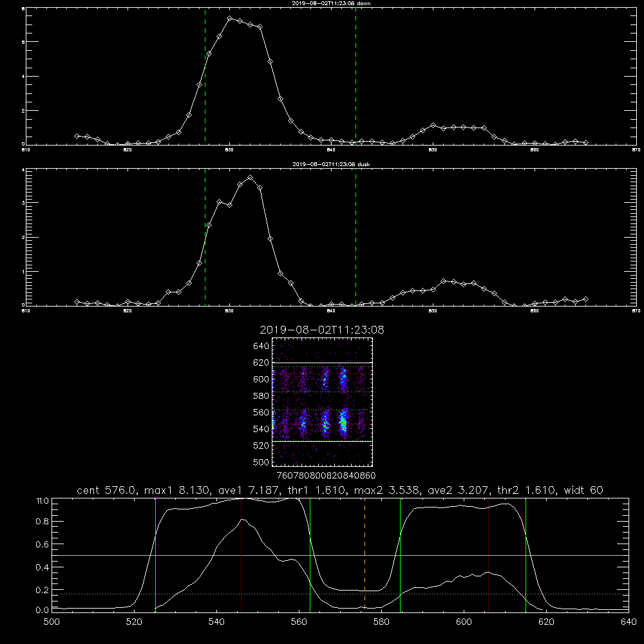The image size is (644, 644).
Task: Click the right green dashed line in dawn plot
Action: click(x=355, y=76)
